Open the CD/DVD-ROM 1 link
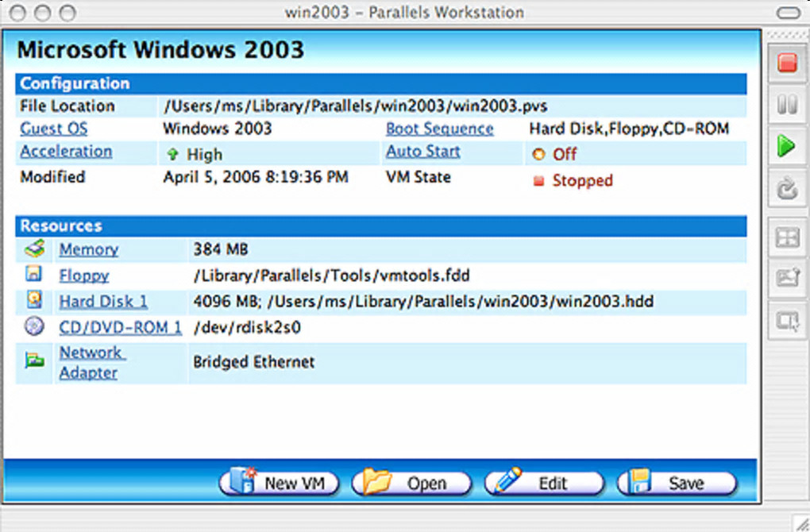 121,327
